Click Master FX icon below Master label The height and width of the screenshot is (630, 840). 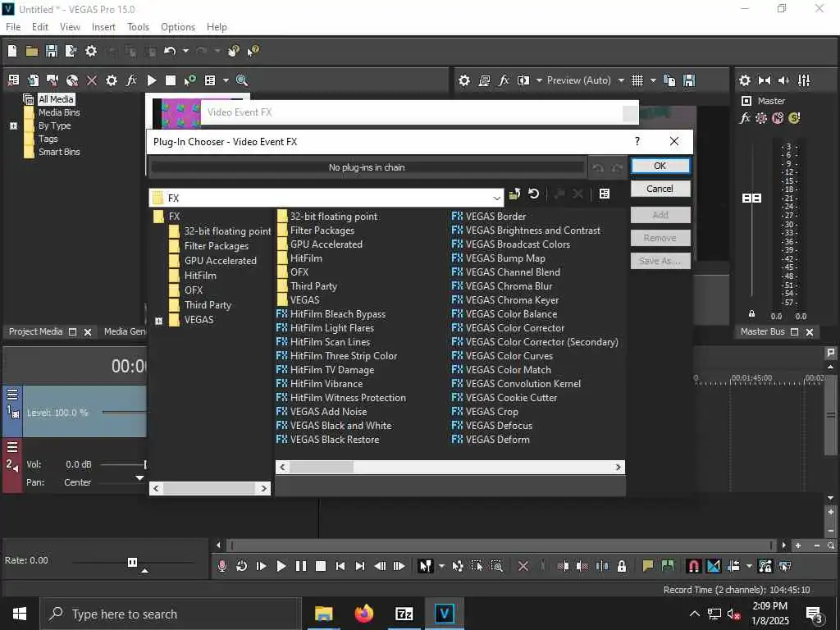[745, 118]
